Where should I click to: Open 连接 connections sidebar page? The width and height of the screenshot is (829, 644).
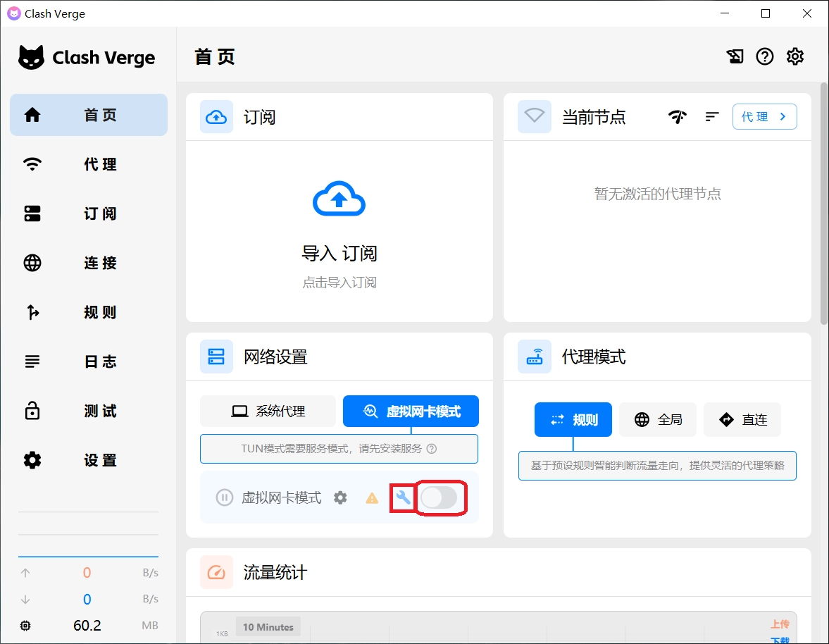pyautogui.click(x=88, y=263)
